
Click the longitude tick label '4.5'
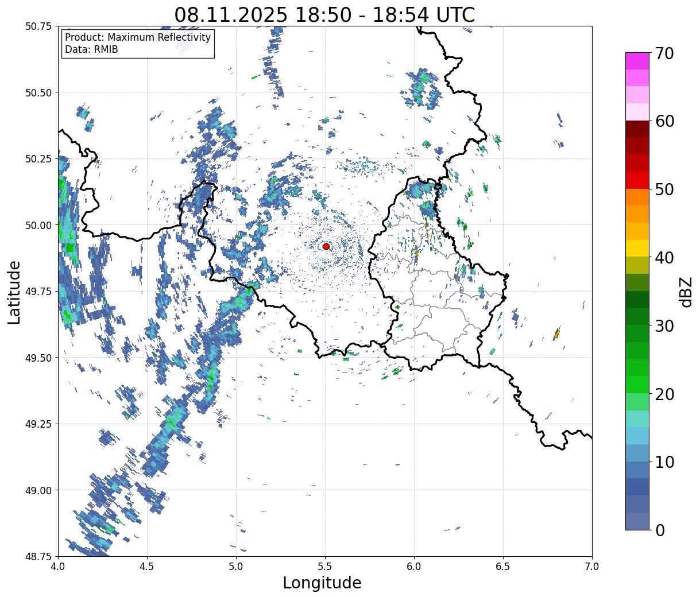(x=147, y=567)
